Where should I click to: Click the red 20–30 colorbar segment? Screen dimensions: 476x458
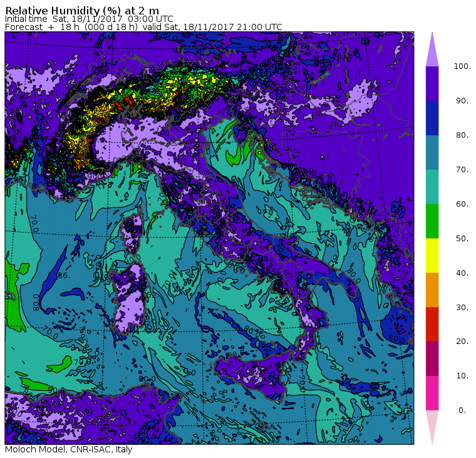point(432,325)
